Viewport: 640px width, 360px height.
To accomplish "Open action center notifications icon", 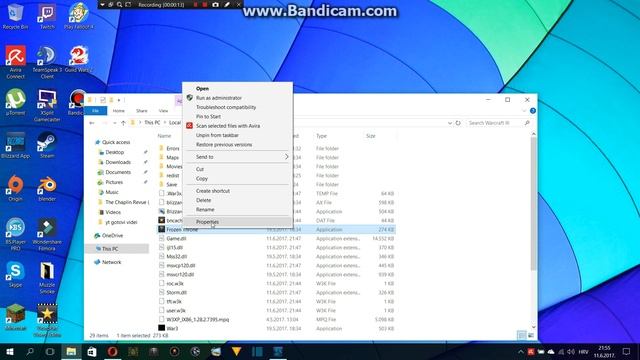I will (x=627, y=351).
